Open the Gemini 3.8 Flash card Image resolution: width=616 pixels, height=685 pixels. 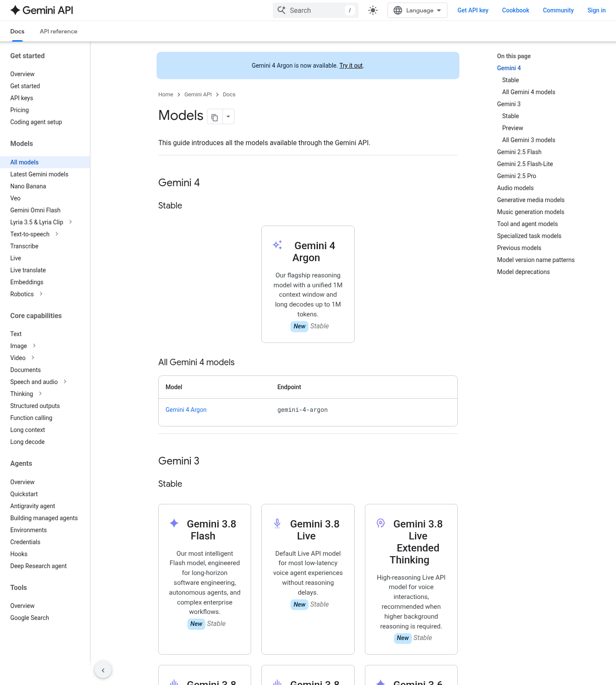tap(204, 579)
